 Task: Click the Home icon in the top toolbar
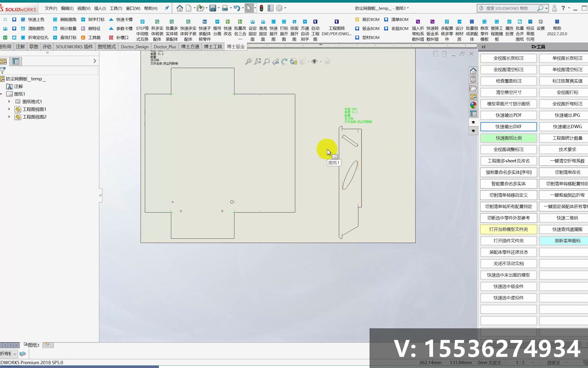(180, 8)
